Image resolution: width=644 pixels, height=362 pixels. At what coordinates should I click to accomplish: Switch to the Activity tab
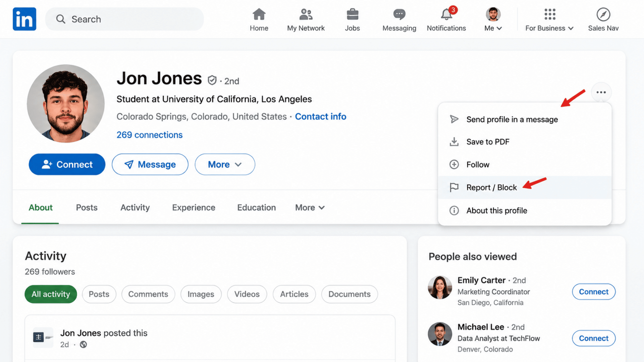click(135, 207)
